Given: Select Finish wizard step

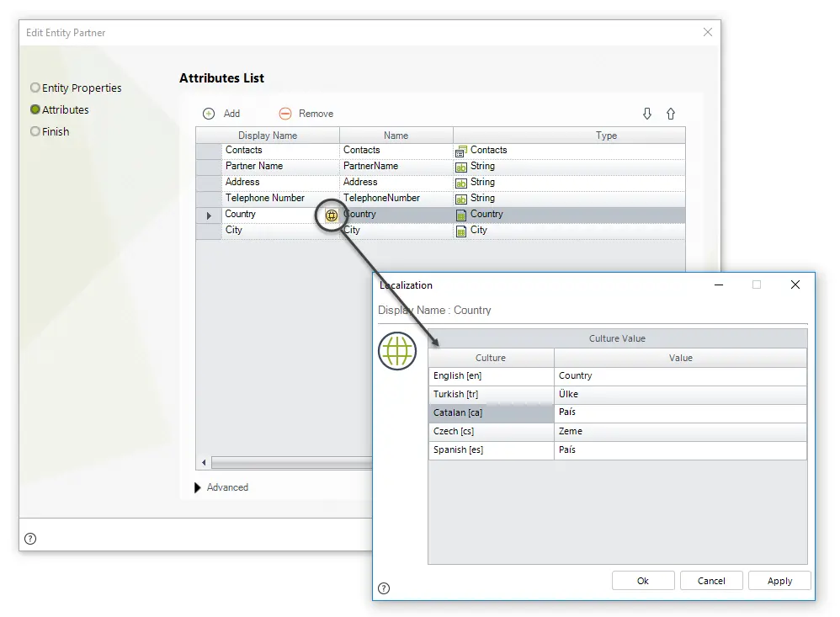Looking at the screenshot, I should pyautogui.click(x=50, y=132).
